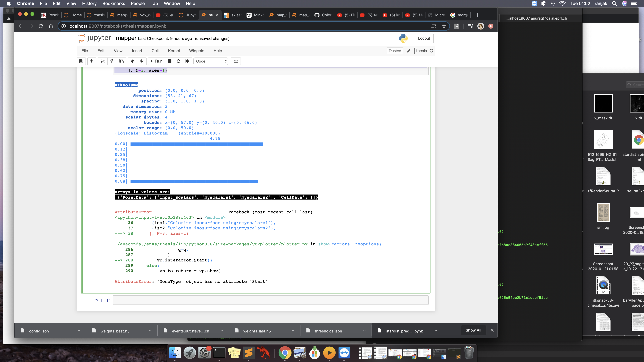
Task: Open Terminal from the Dock
Action: [219, 353]
